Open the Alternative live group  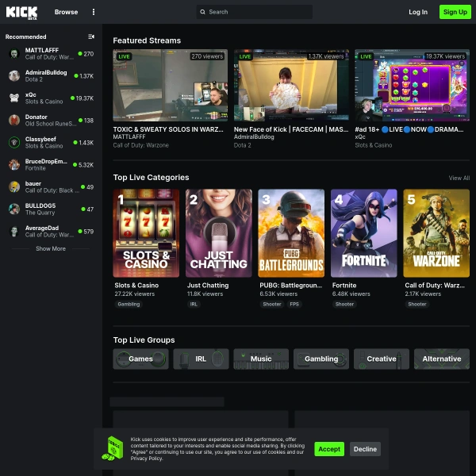(x=442, y=359)
